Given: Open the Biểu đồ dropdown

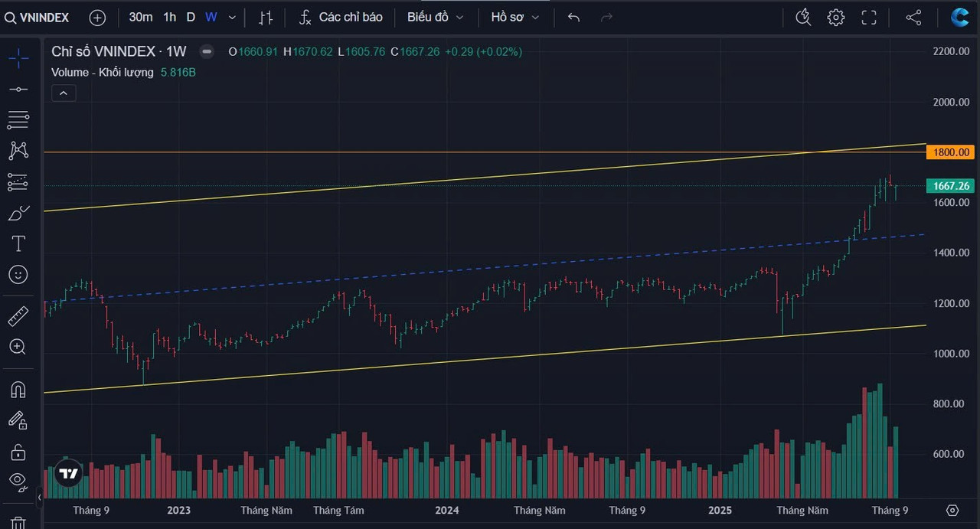Looking at the screenshot, I should pos(436,17).
